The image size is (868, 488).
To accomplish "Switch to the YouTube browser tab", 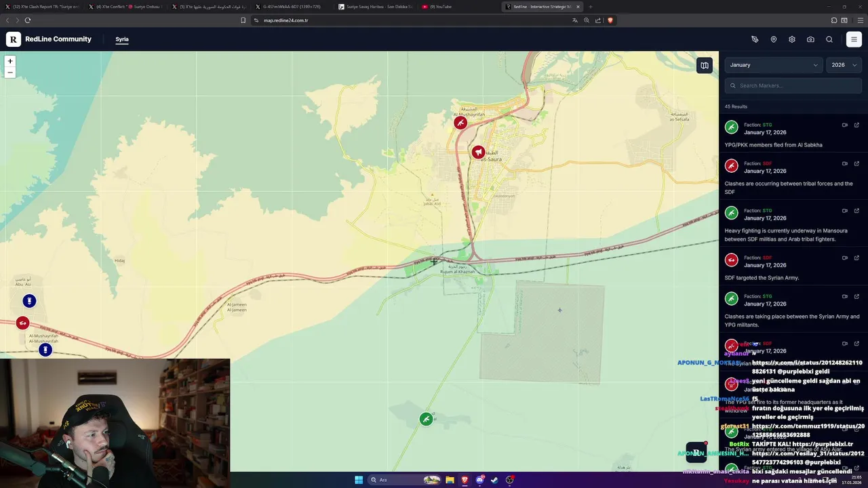I will (x=459, y=7).
